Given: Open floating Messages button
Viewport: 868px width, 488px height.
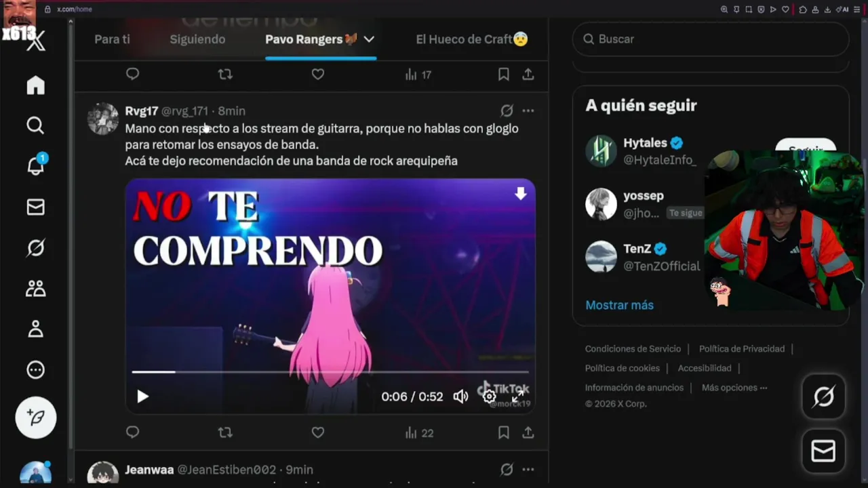Looking at the screenshot, I should (x=823, y=451).
